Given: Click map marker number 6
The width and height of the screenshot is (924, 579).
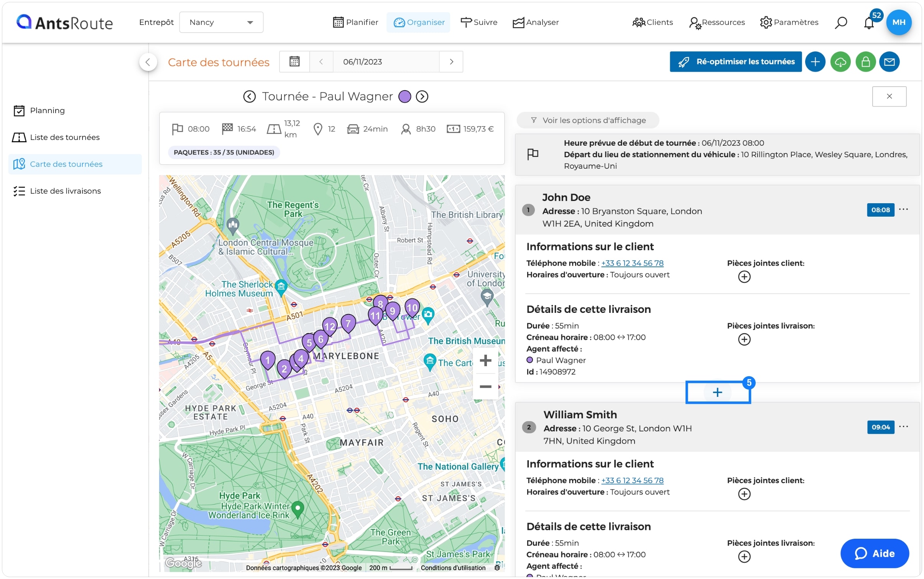Looking at the screenshot, I should tap(321, 339).
